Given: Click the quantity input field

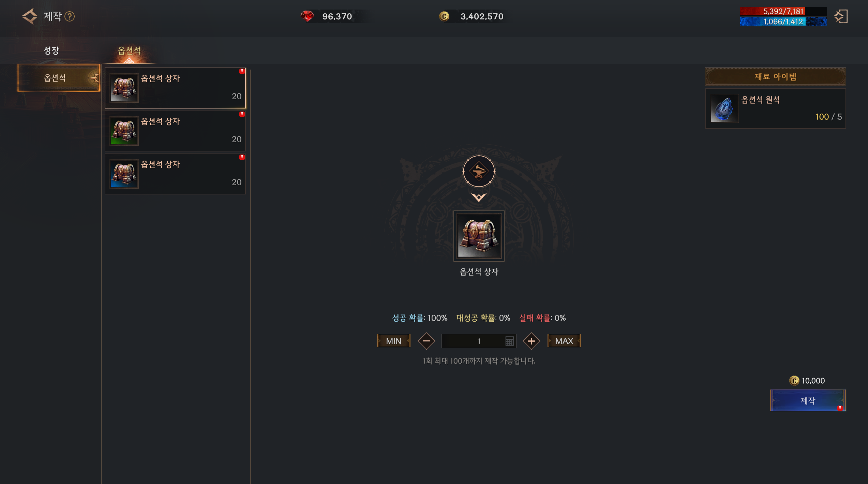Looking at the screenshot, I should (479, 341).
